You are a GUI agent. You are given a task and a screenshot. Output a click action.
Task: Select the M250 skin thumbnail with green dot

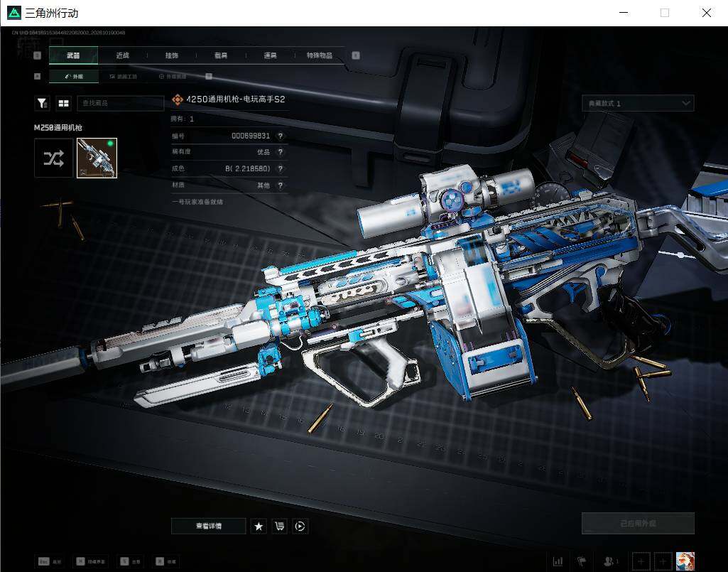pyautogui.click(x=97, y=158)
